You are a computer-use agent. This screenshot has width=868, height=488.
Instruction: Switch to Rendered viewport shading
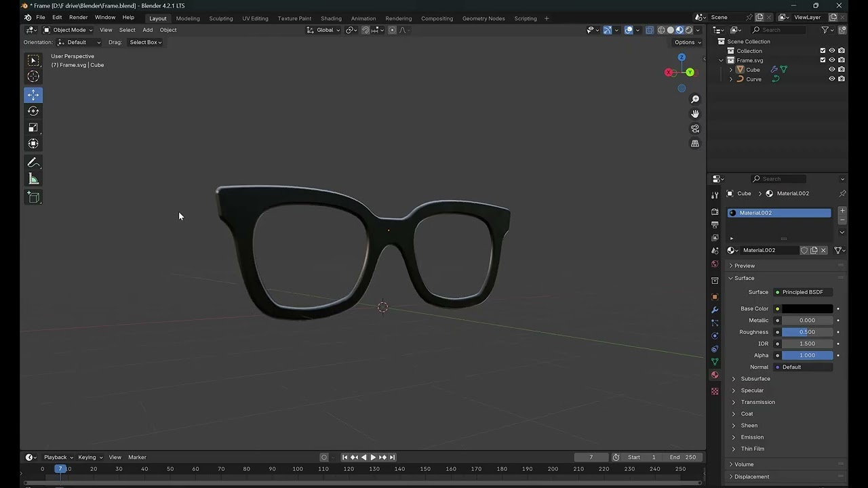coord(689,30)
